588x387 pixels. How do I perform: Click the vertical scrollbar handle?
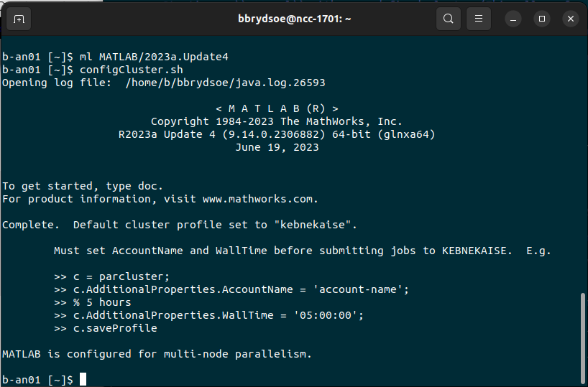[583, 337]
